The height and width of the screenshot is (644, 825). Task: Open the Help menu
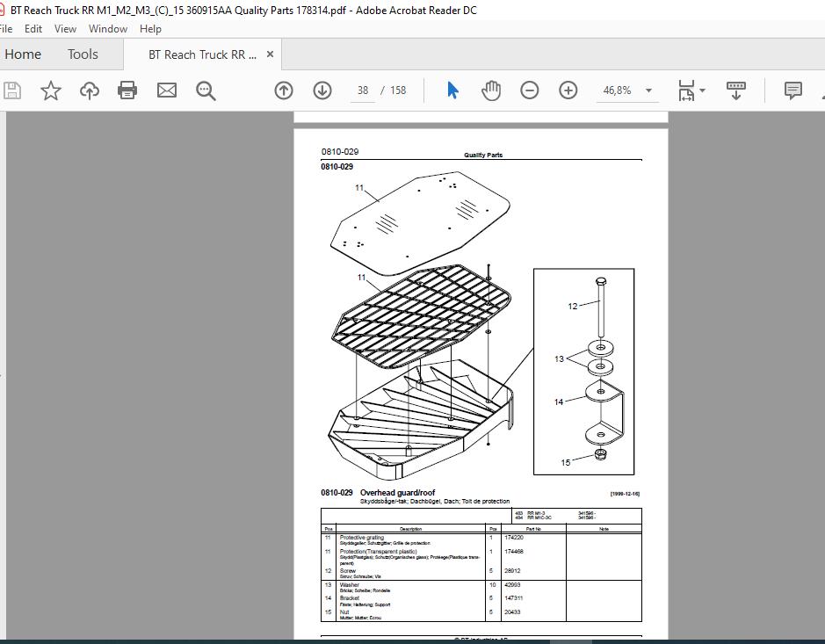pyautogui.click(x=150, y=29)
